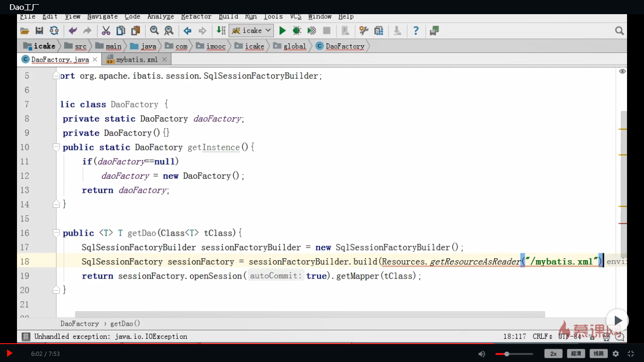Open the VCS menu

click(296, 16)
